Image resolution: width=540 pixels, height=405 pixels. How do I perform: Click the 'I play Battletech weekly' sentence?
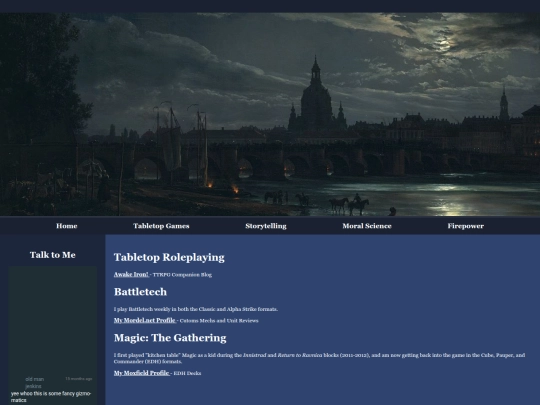coord(196,309)
